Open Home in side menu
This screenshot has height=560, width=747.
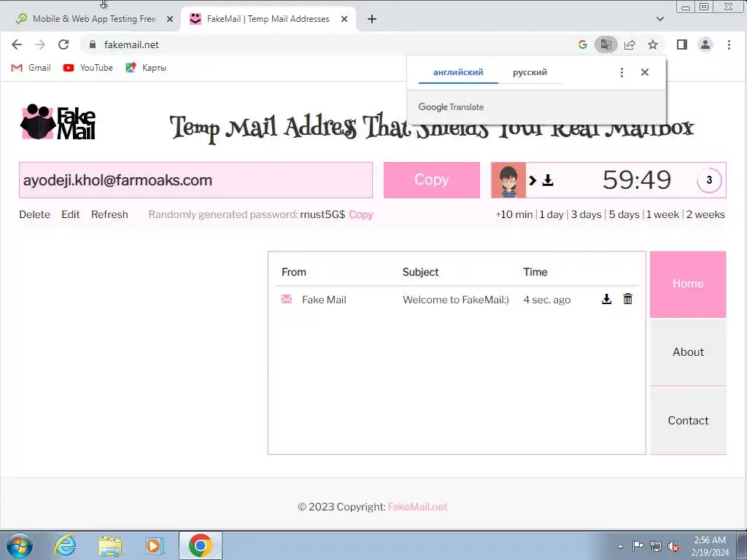(688, 284)
